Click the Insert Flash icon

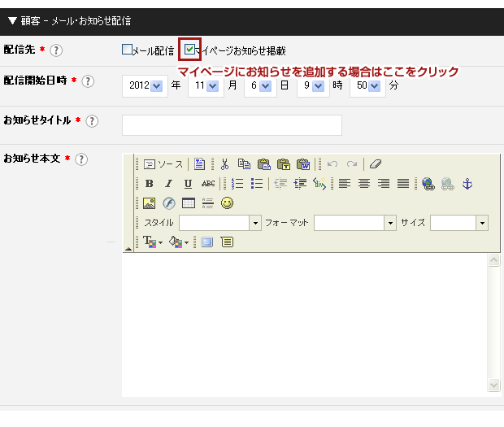tap(169, 203)
